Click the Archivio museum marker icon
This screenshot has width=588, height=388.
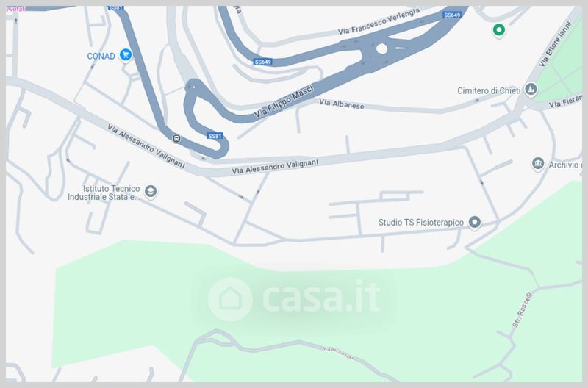point(538,164)
